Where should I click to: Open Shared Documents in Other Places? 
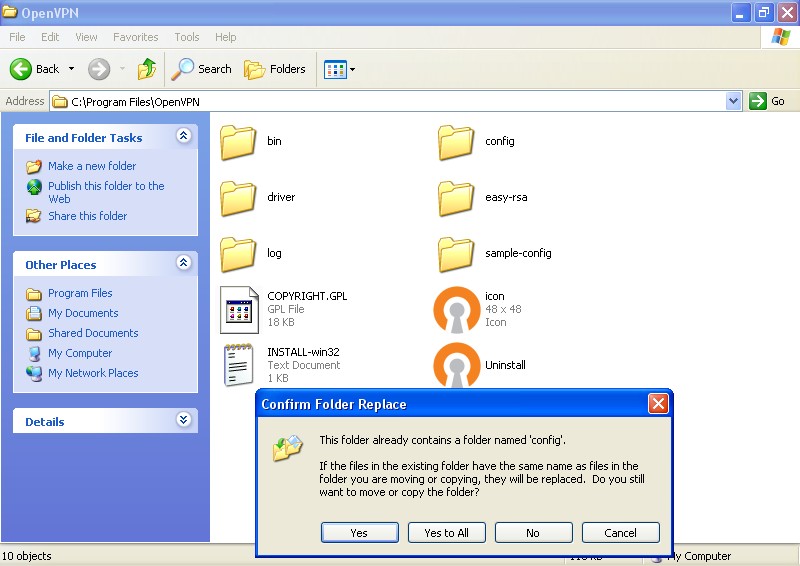point(93,333)
